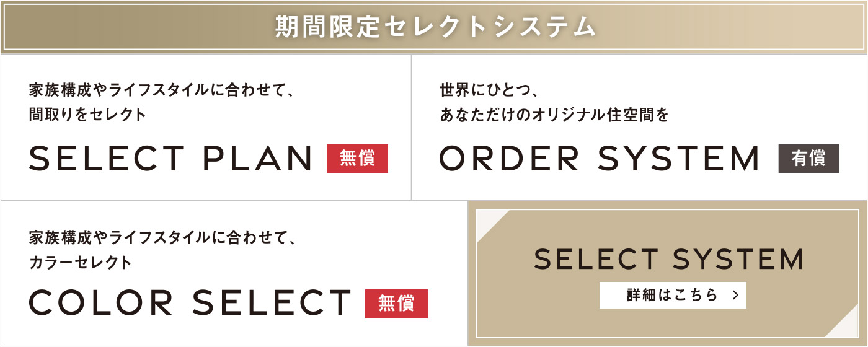
Task: Click the 詳細はこちら button
Action: 673,295
